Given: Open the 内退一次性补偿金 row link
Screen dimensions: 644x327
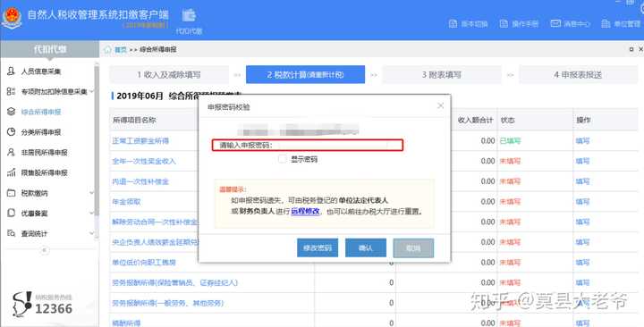Looking at the screenshot, I should [x=140, y=181].
